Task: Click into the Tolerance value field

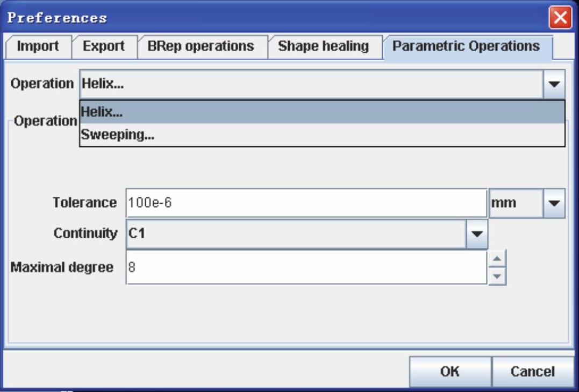Action: (306, 203)
